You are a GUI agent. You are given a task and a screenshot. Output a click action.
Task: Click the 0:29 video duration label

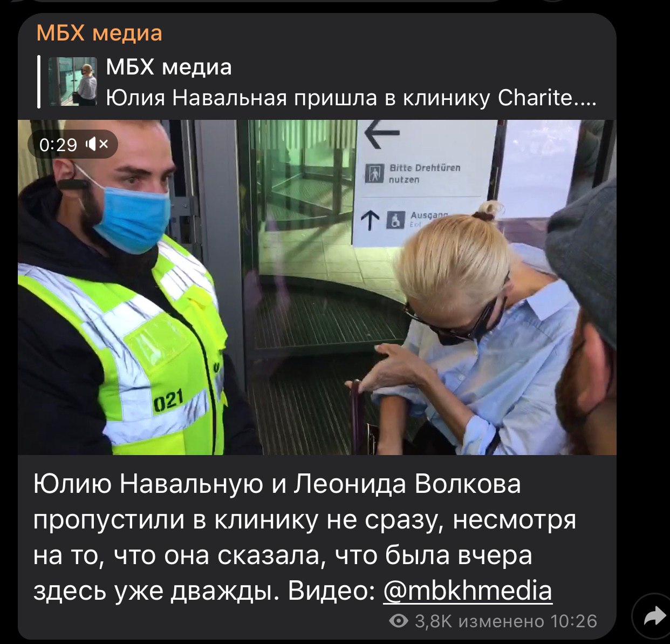(58, 144)
